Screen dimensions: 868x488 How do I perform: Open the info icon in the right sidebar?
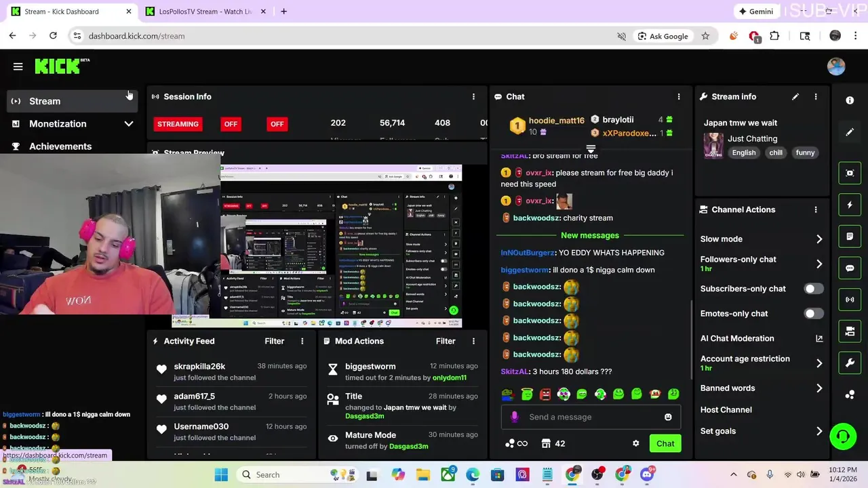(850, 100)
